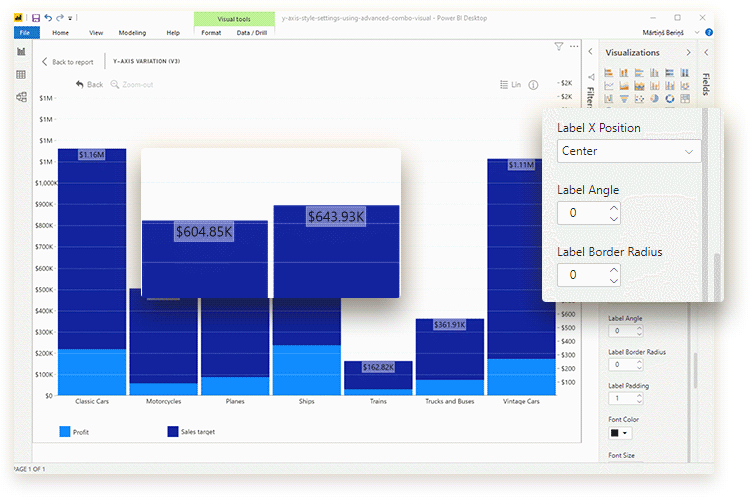Switch to Data table view in sidebar
This screenshot has height=500, width=750.
21,75
